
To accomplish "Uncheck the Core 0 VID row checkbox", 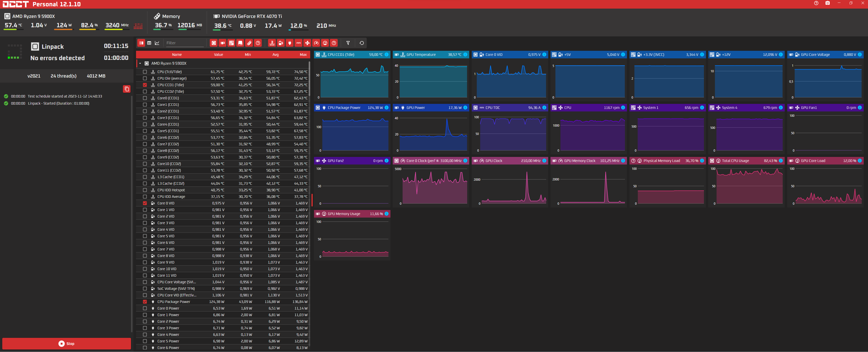I will [x=145, y=203].
